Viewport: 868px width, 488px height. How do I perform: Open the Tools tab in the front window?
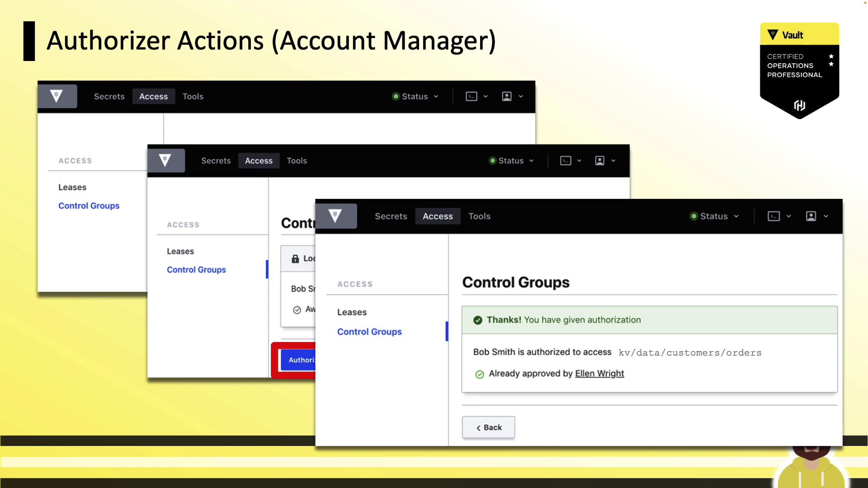coord(479,216)
